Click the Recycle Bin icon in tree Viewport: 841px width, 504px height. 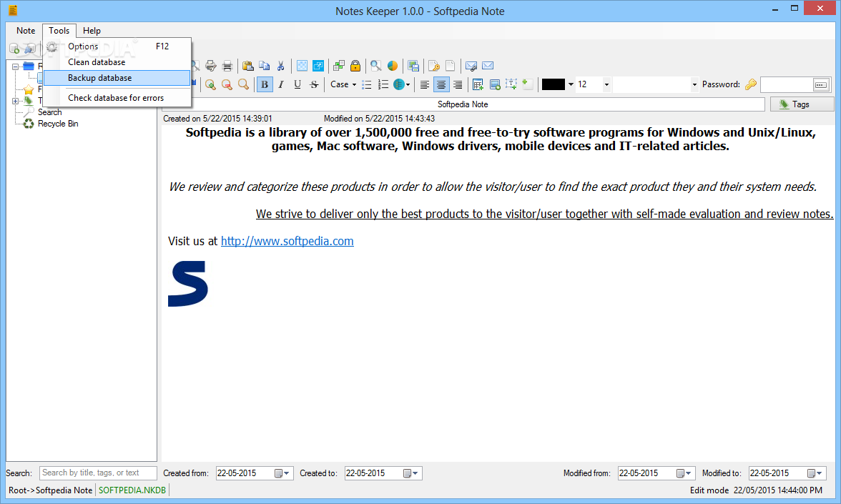click(x=29, y=124)
